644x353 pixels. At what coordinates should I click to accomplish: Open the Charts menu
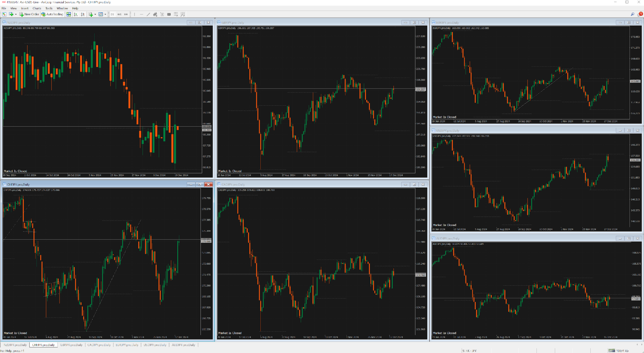click(x=37, y=8)
